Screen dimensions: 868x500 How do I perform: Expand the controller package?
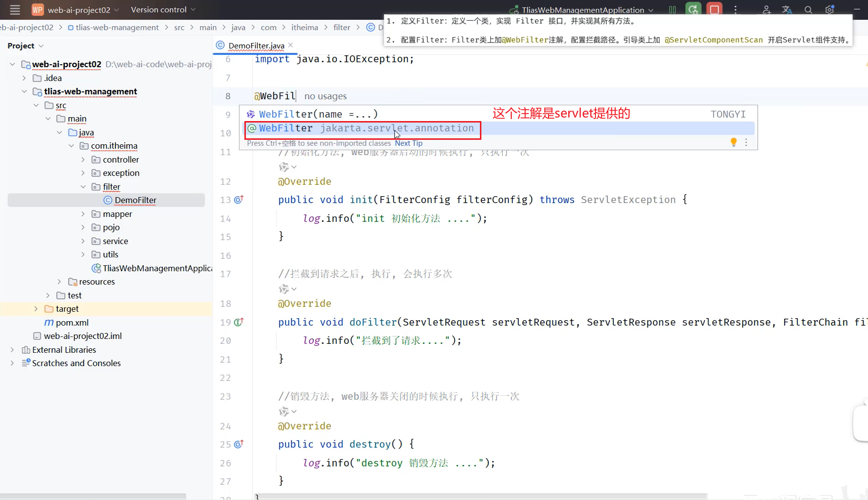83,160
